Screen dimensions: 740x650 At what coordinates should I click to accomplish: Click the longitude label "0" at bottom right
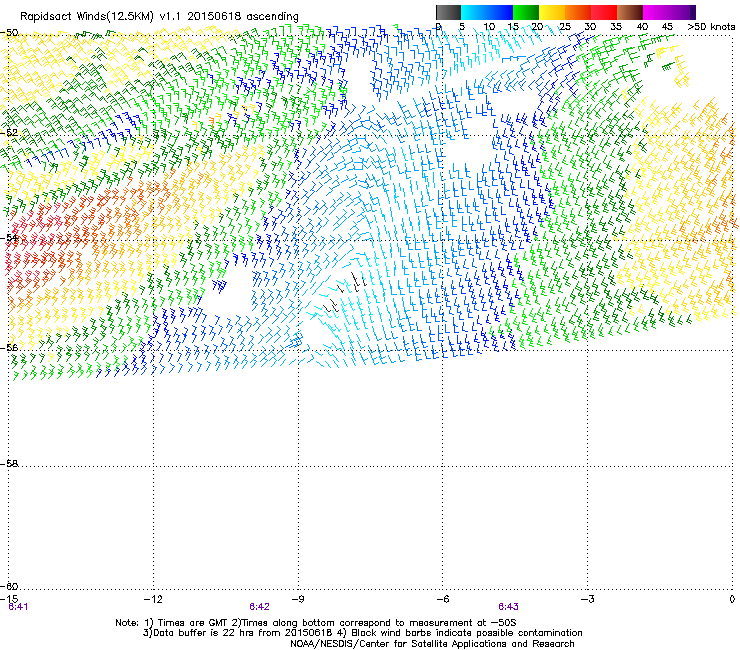click(x=732, y=599)
